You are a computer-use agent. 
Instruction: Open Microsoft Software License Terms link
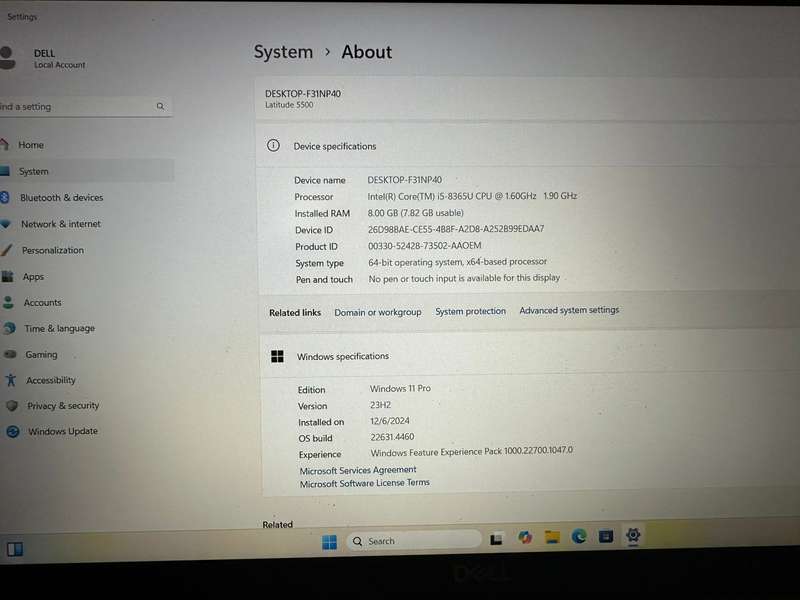click(364, 483)
